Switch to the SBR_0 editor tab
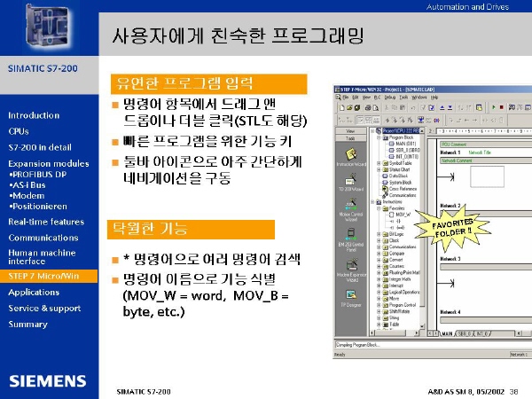This screenshot has width=532, height=399. pos(465,334)
